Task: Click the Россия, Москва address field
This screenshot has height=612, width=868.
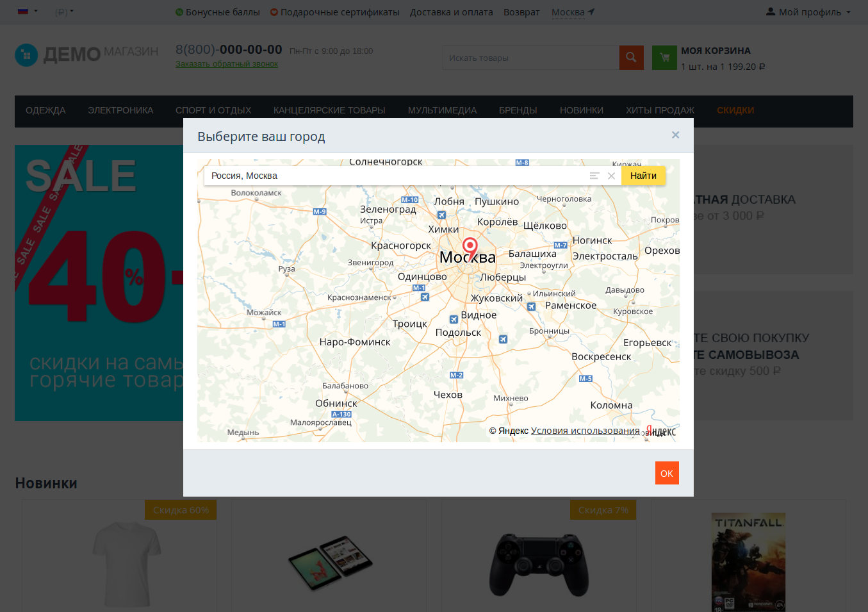Action: [397, 176]
